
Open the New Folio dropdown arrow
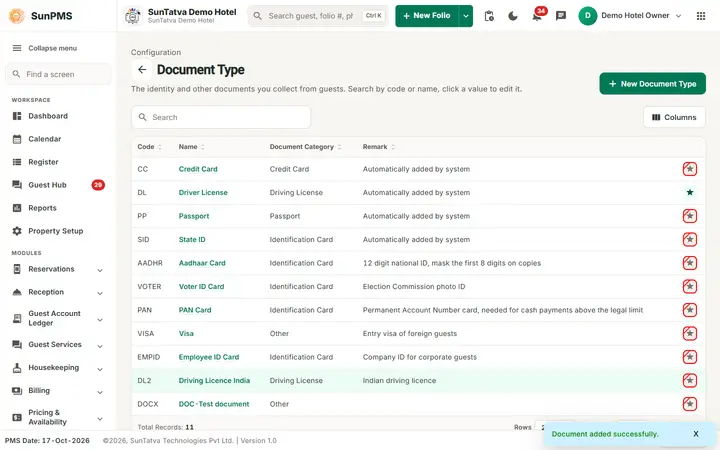[466, 16]
